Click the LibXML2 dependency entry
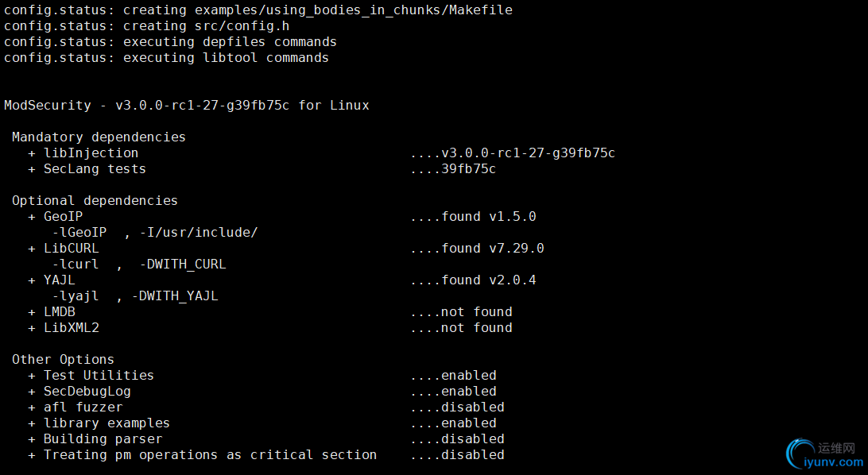The width and height of the screenshot is (868, 475). (72, 327)
